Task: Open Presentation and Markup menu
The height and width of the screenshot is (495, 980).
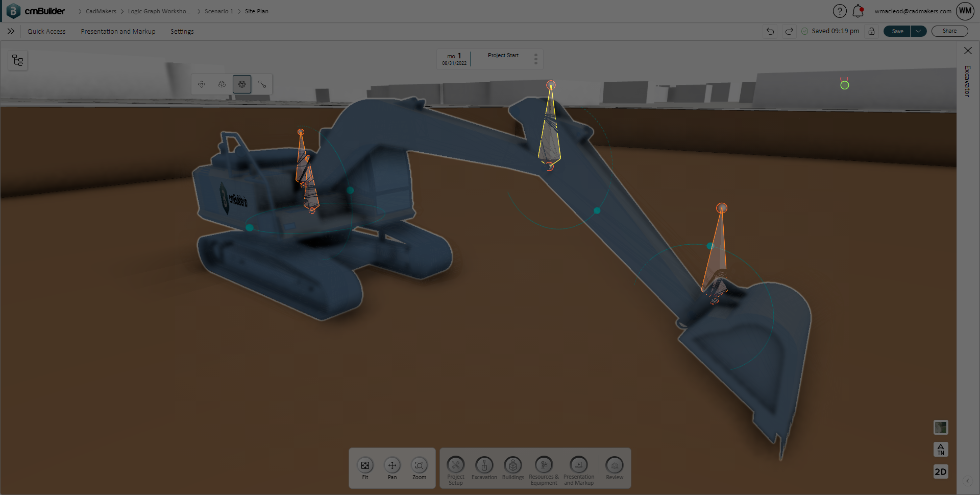Action: tap(118, 31)
